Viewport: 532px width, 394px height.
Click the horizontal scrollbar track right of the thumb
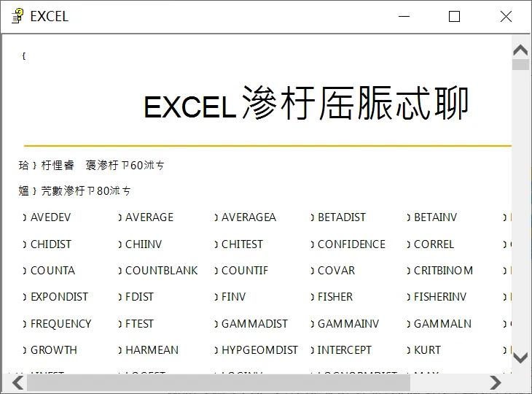tap(448, 383)
